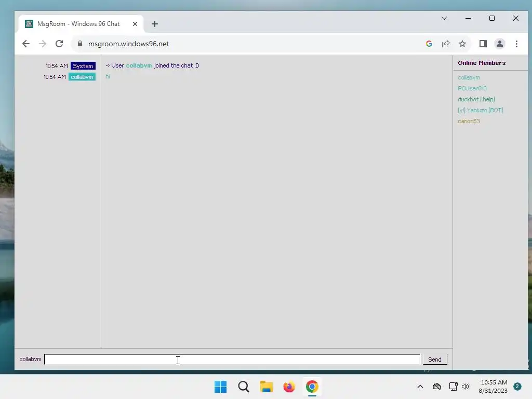Go back in Chrome history

coord(26,44)
